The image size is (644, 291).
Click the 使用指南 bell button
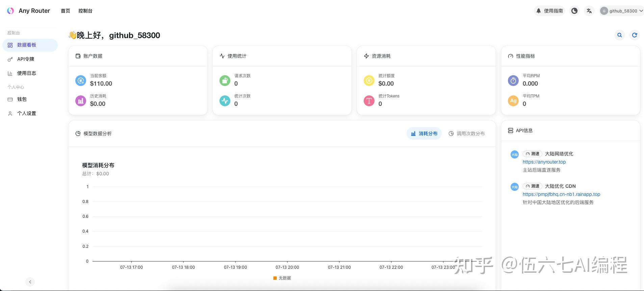pos(549,11)
